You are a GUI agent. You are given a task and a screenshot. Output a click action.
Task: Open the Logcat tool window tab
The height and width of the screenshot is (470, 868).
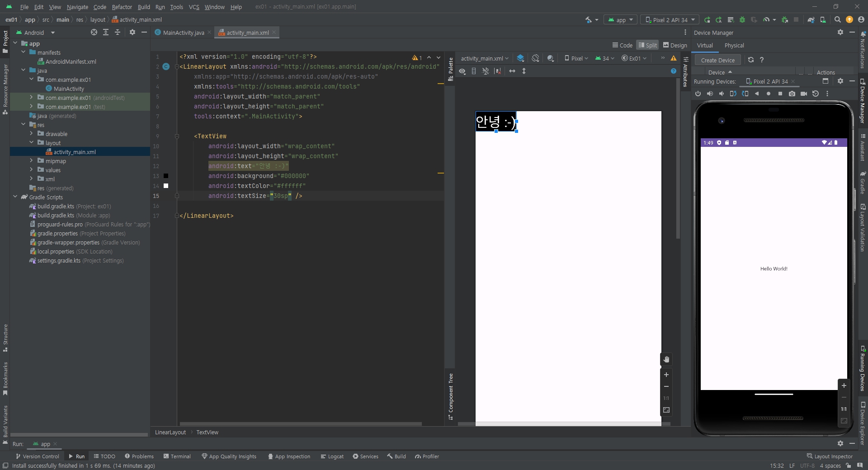tap(332, 456)
